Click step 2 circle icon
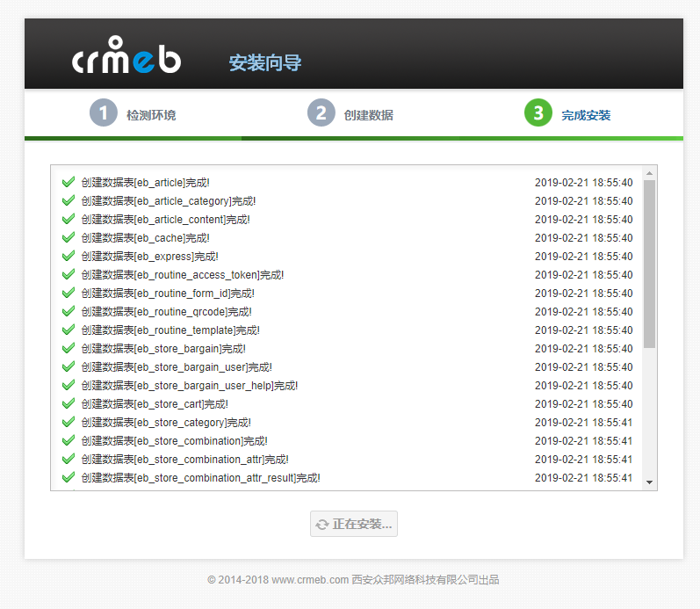700x609 pixels. click(x=321, y=112)
